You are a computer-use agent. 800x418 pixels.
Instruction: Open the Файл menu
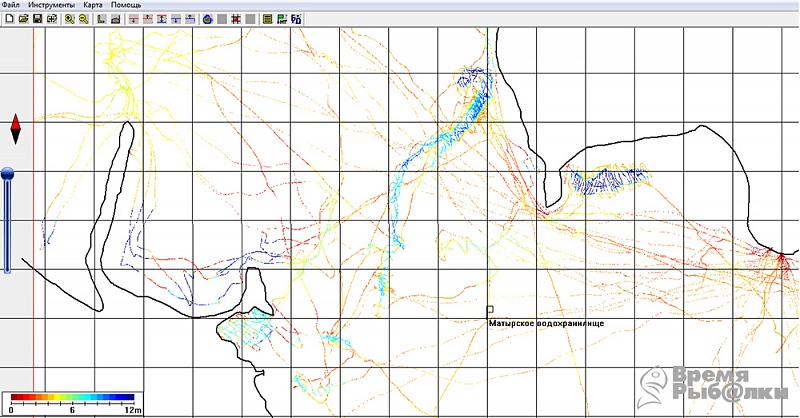click(x=11, y=5)
